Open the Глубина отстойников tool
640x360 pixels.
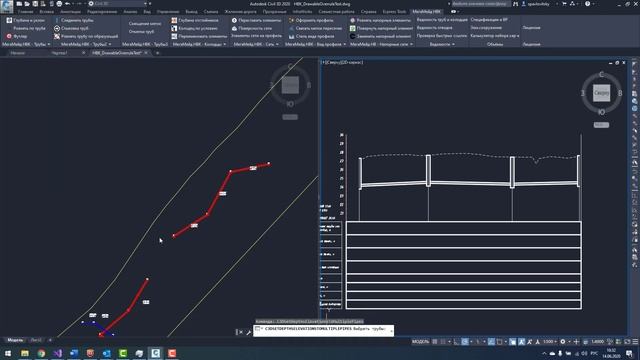click(x=195, y=20)
